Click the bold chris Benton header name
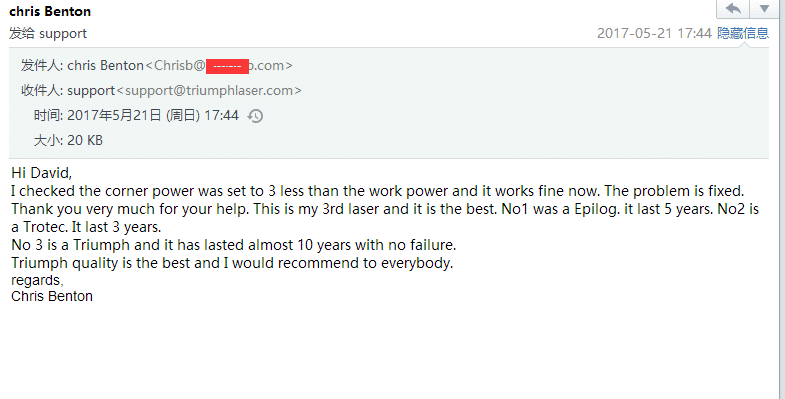The width and height of the screenshot is (785, 399). click(x=50, y=11)
